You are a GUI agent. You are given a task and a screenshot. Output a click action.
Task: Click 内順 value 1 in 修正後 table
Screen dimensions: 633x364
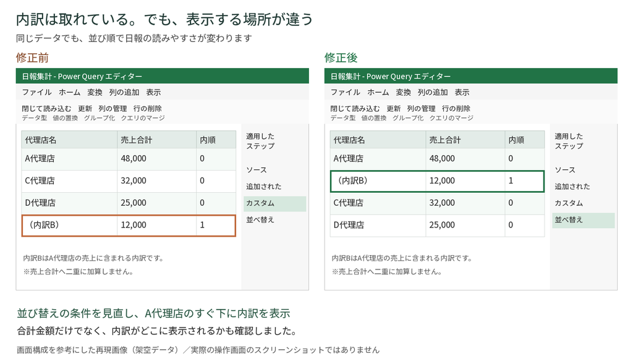click(x=524, y=181)
